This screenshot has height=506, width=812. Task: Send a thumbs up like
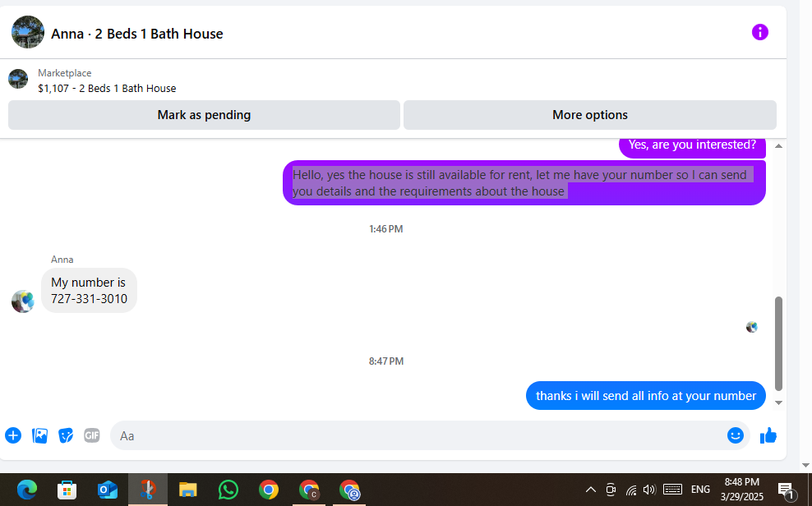[768, 435]
